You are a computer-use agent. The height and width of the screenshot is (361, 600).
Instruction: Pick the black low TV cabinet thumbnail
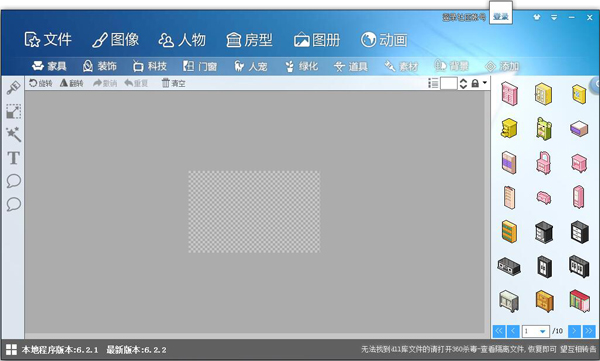[509, 266]
